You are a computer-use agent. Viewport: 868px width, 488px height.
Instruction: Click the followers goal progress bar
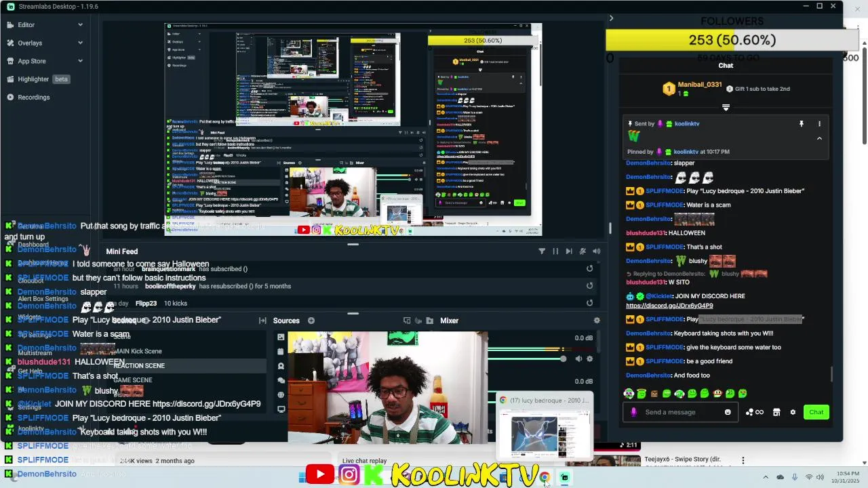tap(732, 40)
